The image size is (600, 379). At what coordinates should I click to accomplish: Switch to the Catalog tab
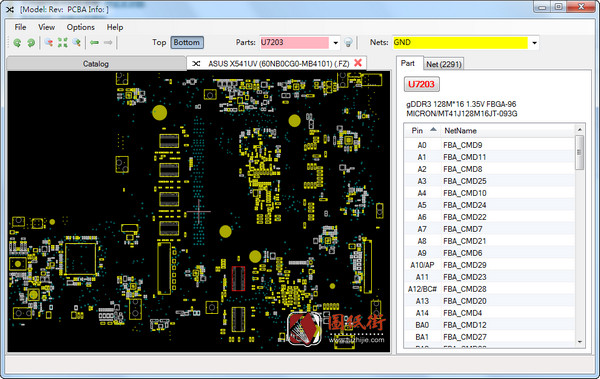click(x=96, y=64)
